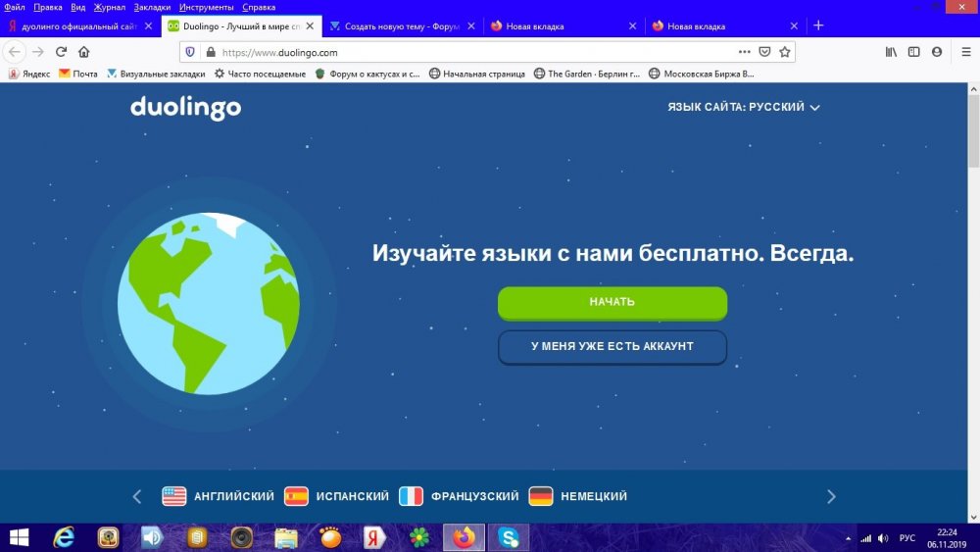
Task: Show previous languages with left arrow
Action: [x=137, y=496]
